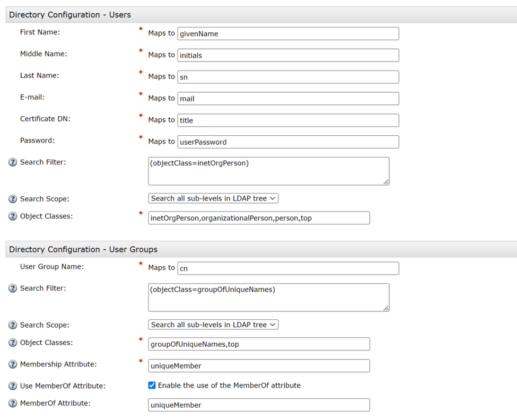This screenshot has width=517, height=420.
Task: Show help for Use MemberOf Attribute
Action: [x=13, y=386]
